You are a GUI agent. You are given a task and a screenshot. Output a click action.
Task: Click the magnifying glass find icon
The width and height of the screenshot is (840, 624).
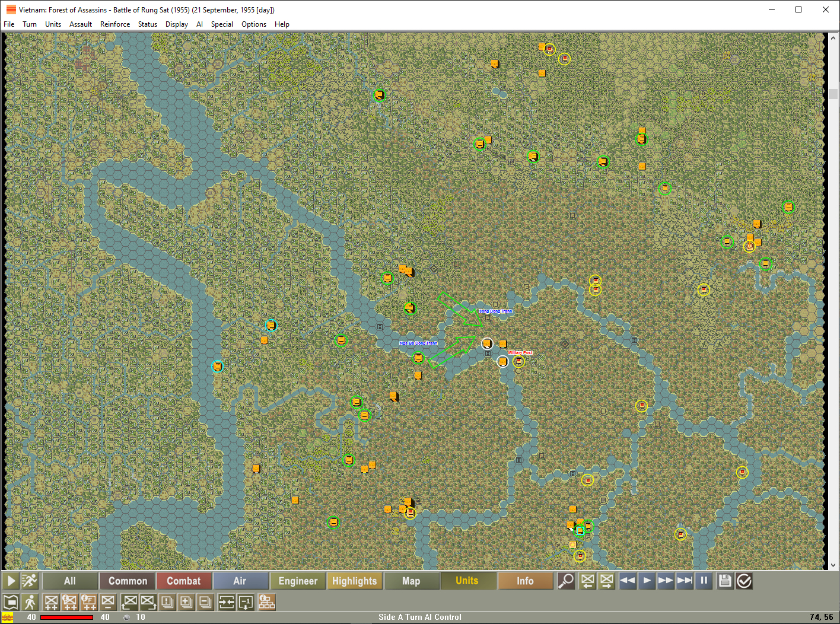click(566, 581)
